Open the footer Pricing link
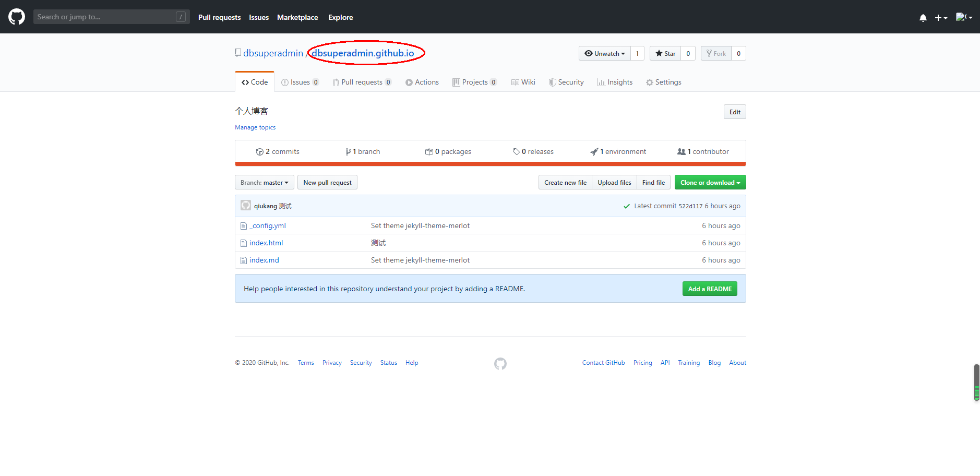The image size is (980, 476). pos(643,363)
